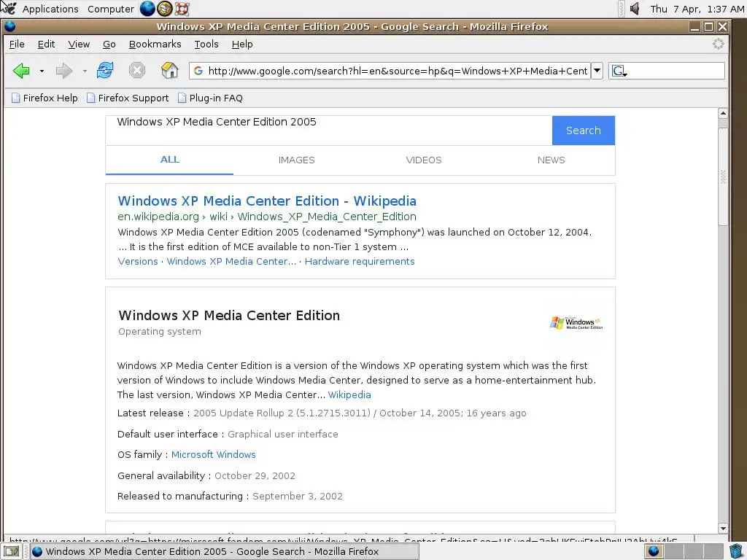Click the search engine icon in search box
The width and height of the screenshot is (747, 560).
[x=619, y=71]
